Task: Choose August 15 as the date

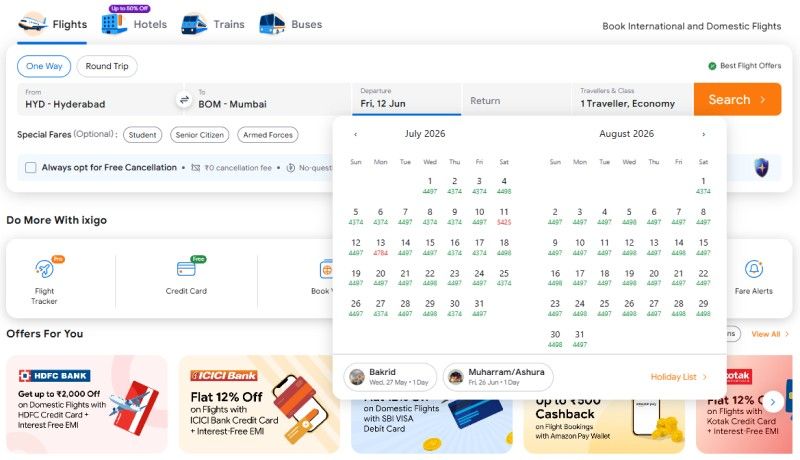Action: [x=703, y=247]
